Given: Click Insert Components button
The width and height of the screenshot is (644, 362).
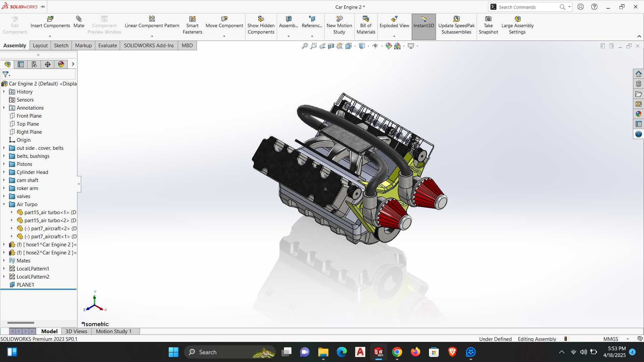Looking at the screenshot, I should 50,22.
